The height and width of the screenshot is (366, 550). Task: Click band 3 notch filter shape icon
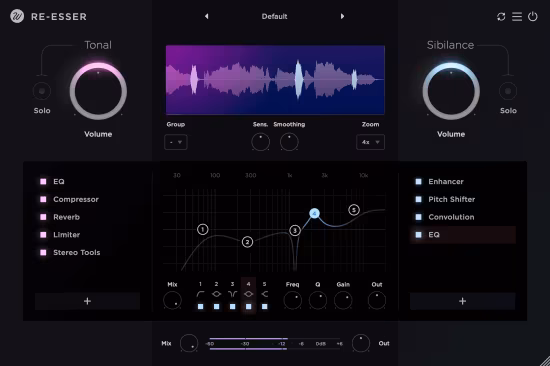point(232,294)
